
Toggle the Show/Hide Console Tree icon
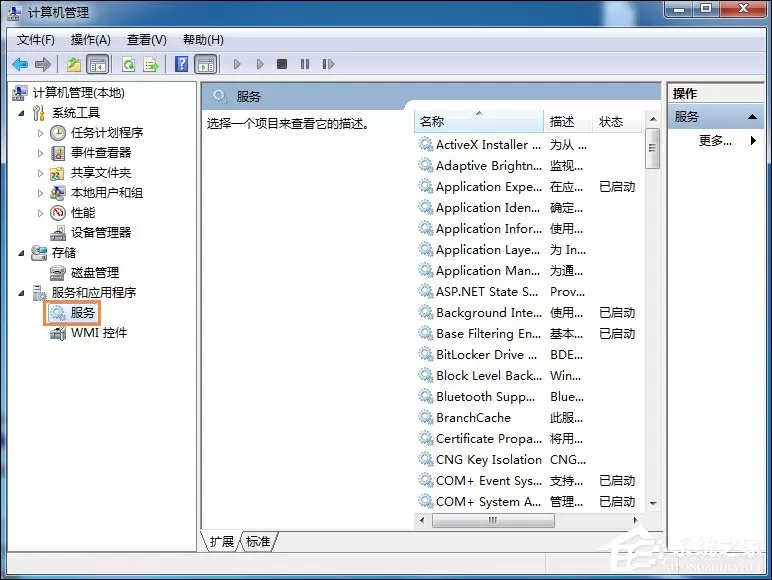click(97, 64)
